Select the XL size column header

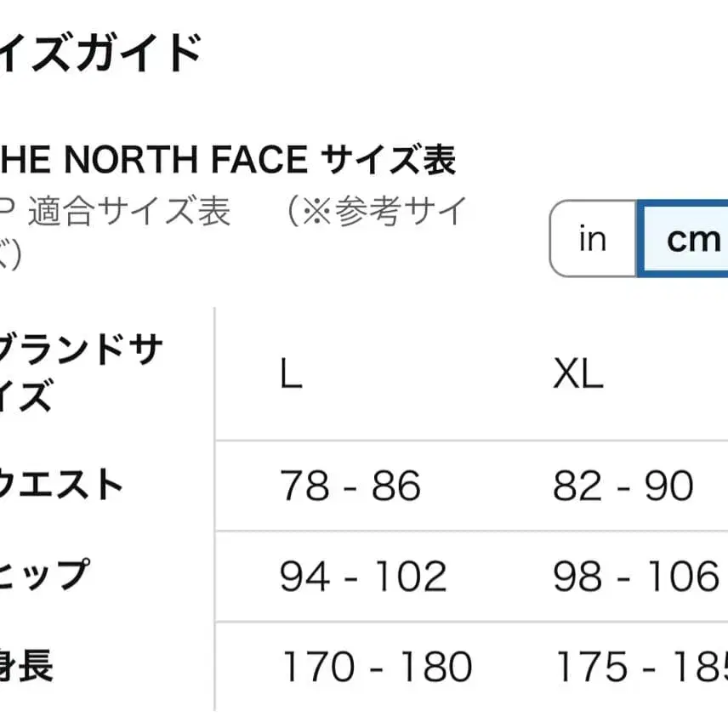(579, 374)
